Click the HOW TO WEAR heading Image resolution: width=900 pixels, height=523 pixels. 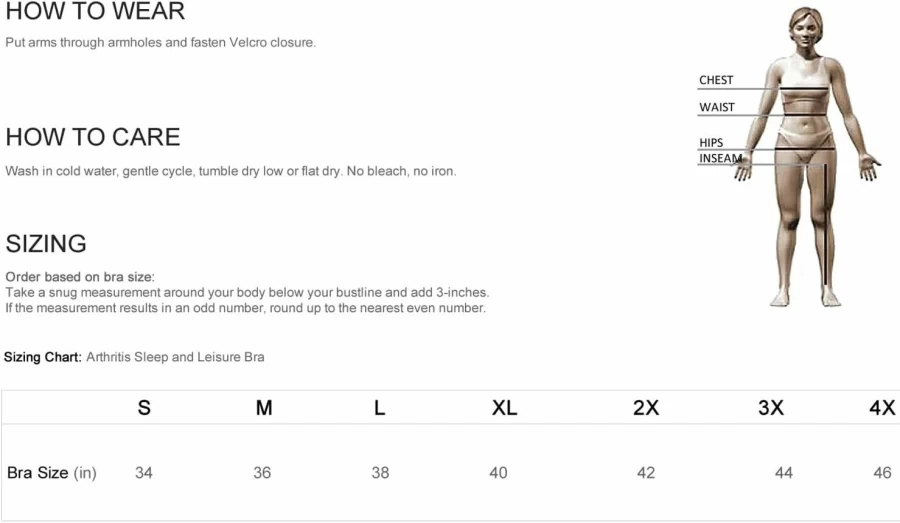95,11
